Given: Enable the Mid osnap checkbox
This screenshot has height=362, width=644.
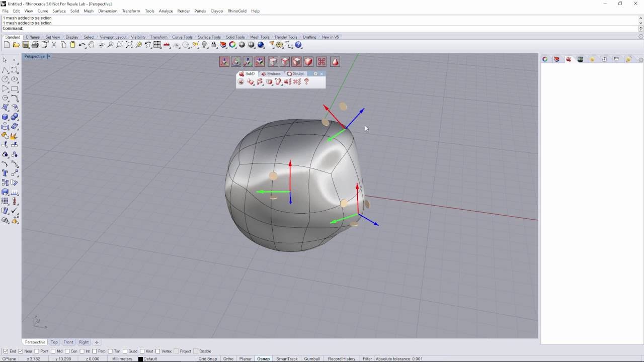Looking at the screenshot, I should click(53, 351).
